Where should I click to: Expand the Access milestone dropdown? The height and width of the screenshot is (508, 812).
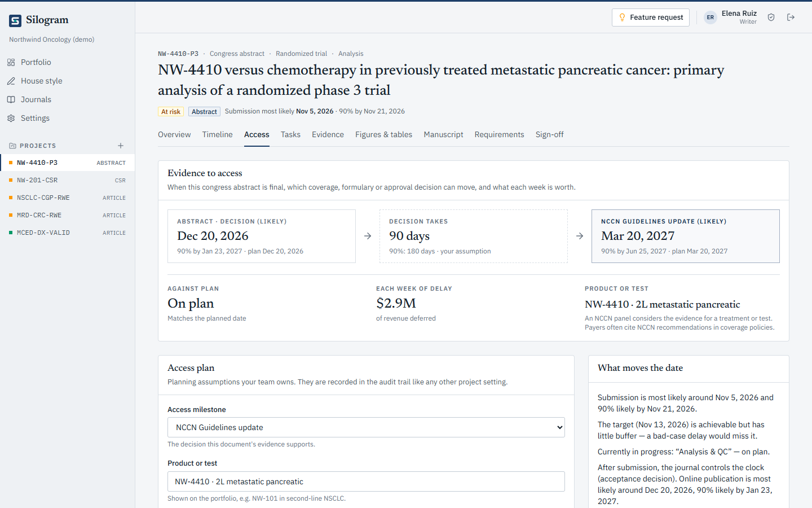366,427
